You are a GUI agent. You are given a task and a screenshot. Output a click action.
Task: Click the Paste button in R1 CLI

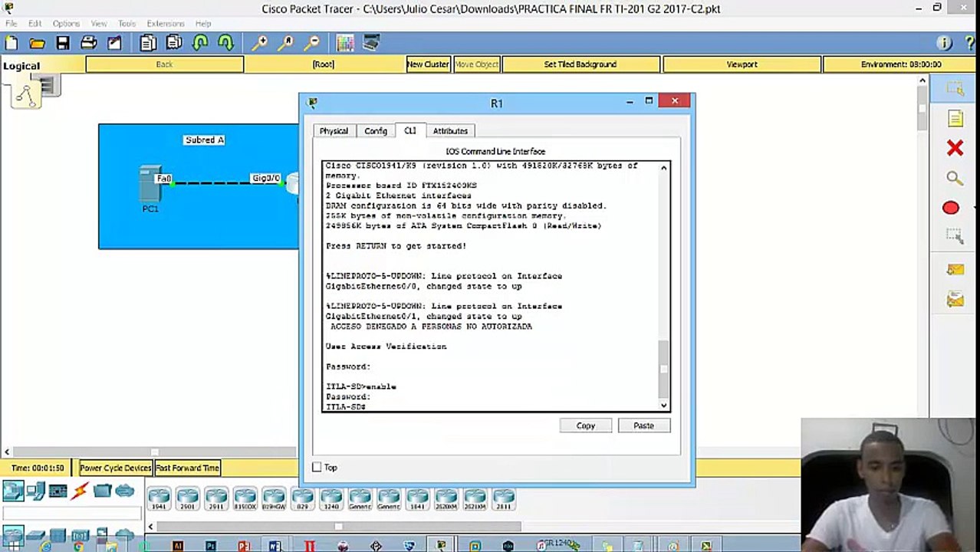pyautogui.click(x=643, y=426)
